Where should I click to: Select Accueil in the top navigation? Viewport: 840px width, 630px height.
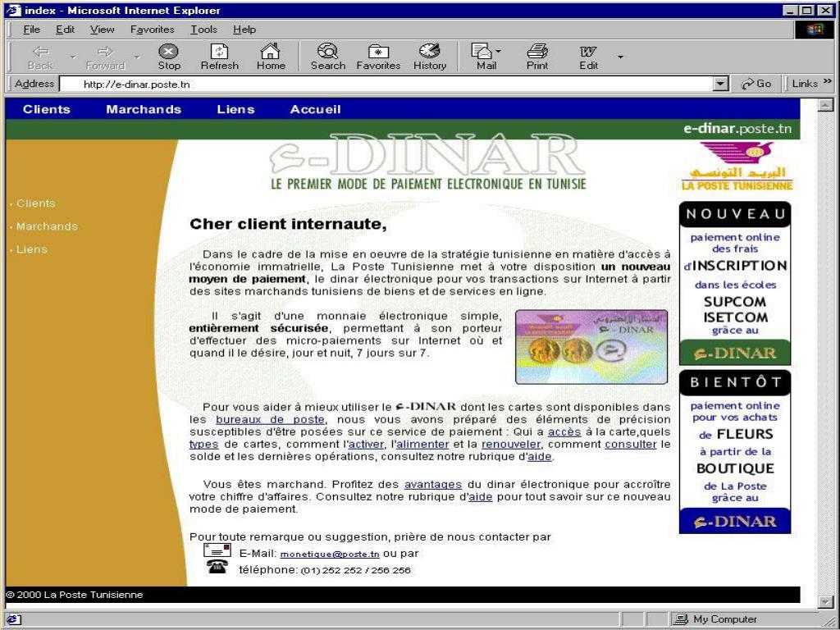(316, 109)
